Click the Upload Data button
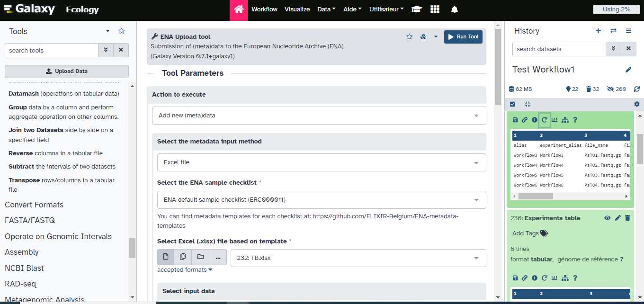The height and width of the screenshot is (304, 644). [x=67, y=71]
